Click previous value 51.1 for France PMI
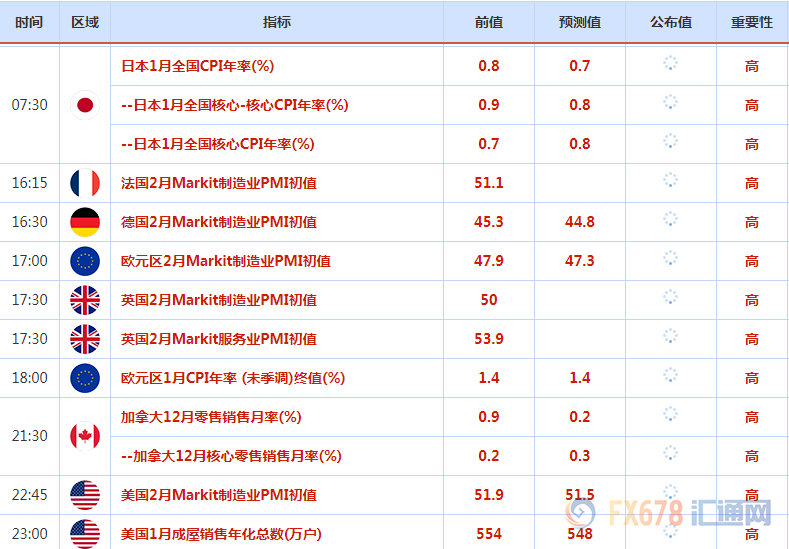Image resolution: width=789 pixels, height=549 pixels. pyautogui.click(x=489, y=183)
